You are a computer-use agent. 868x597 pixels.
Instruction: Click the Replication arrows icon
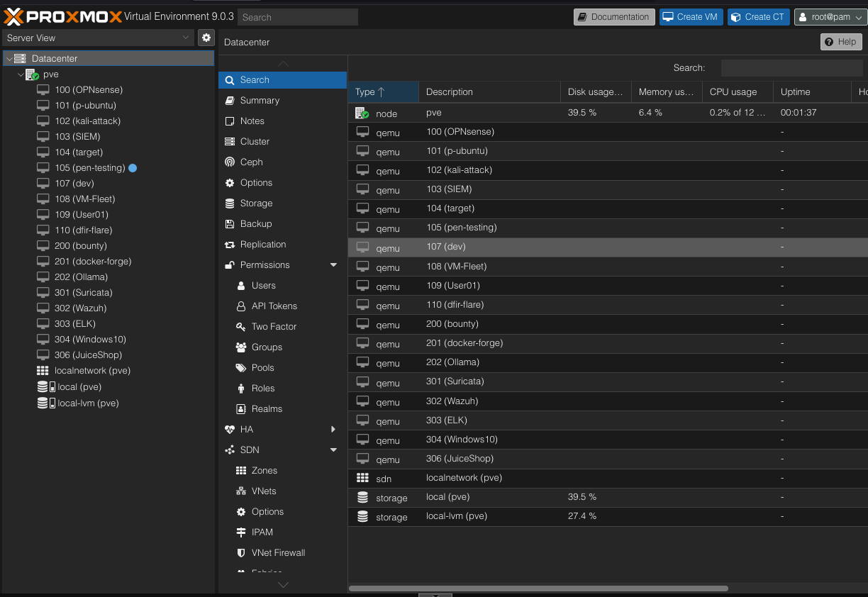point(230,245)
